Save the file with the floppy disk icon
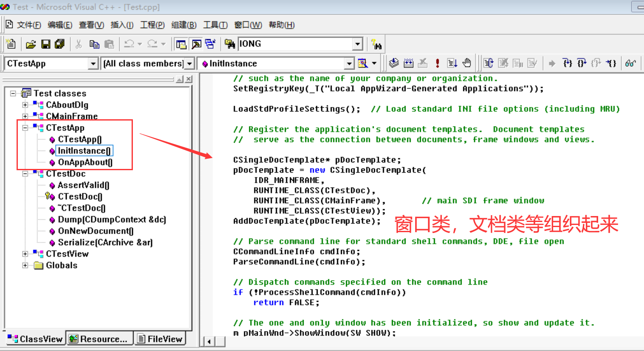Screen dimensions: 644x351 (x=45, y=44)
